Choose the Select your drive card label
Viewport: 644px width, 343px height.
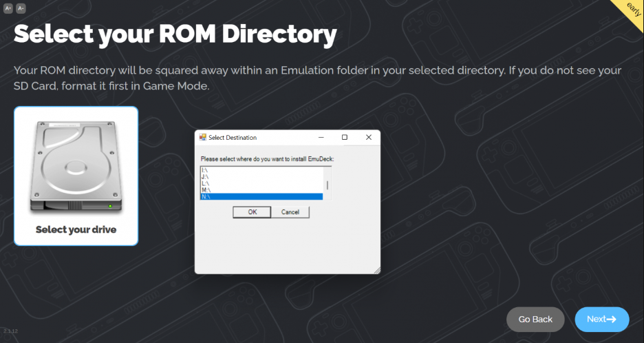point(76,229)
